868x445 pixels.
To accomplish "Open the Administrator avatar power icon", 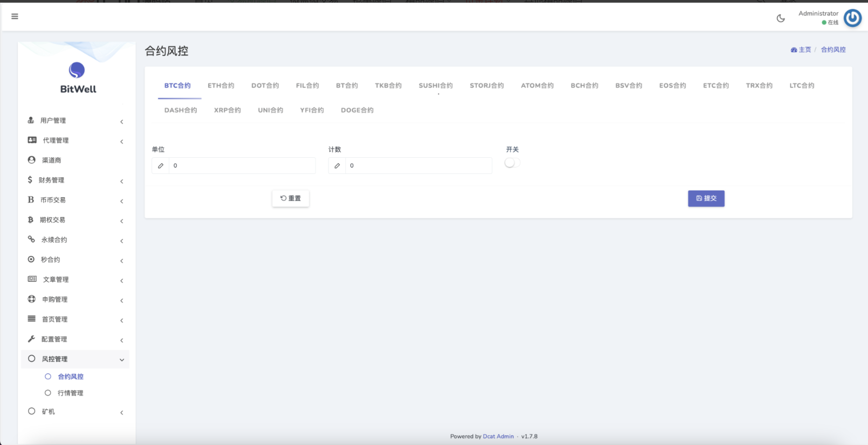I will pyautogui.click(x=852, y=18).
